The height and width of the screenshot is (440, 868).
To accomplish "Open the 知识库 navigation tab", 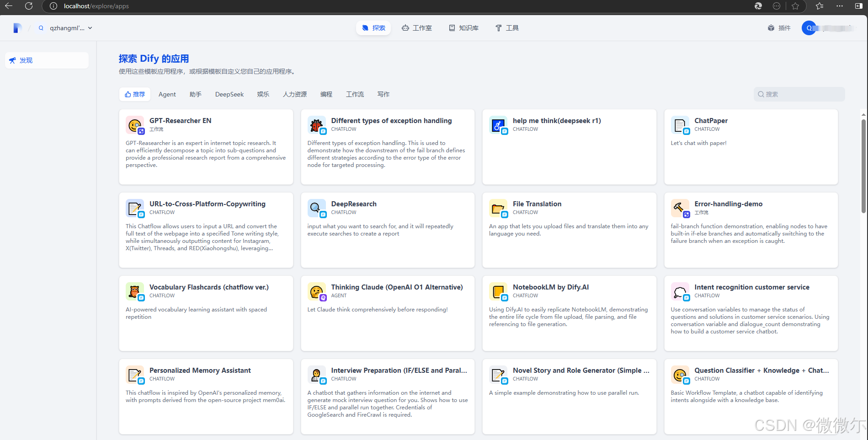I will pyautogui.click(x=463, y=28).
